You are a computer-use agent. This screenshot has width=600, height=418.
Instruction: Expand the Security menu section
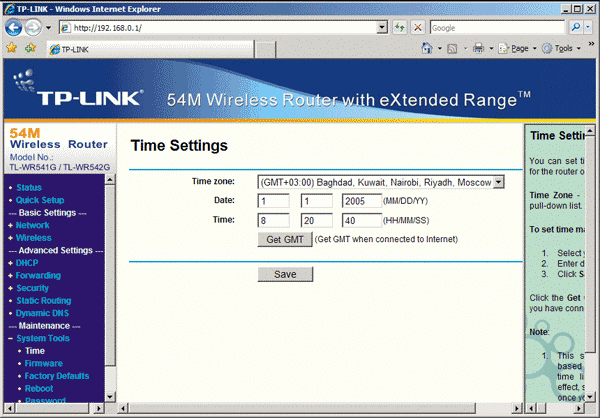[x=32, y=288]
